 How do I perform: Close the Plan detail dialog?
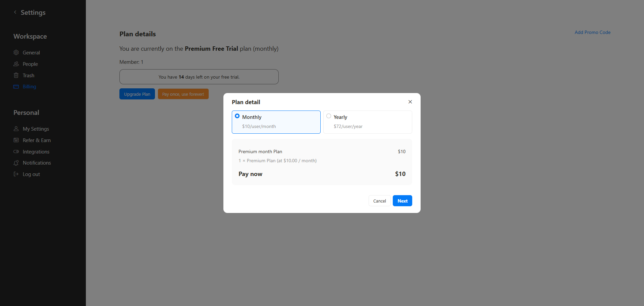(x=410, y=102)
